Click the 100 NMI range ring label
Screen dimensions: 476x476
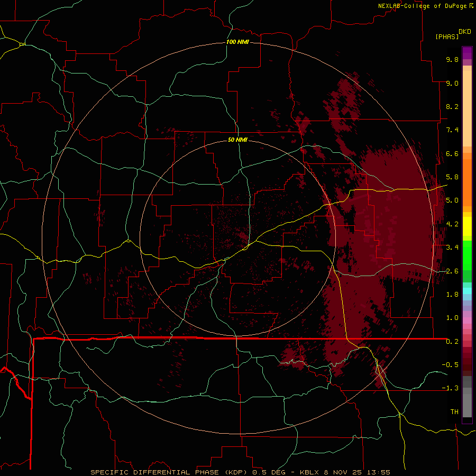click(237, 42)
